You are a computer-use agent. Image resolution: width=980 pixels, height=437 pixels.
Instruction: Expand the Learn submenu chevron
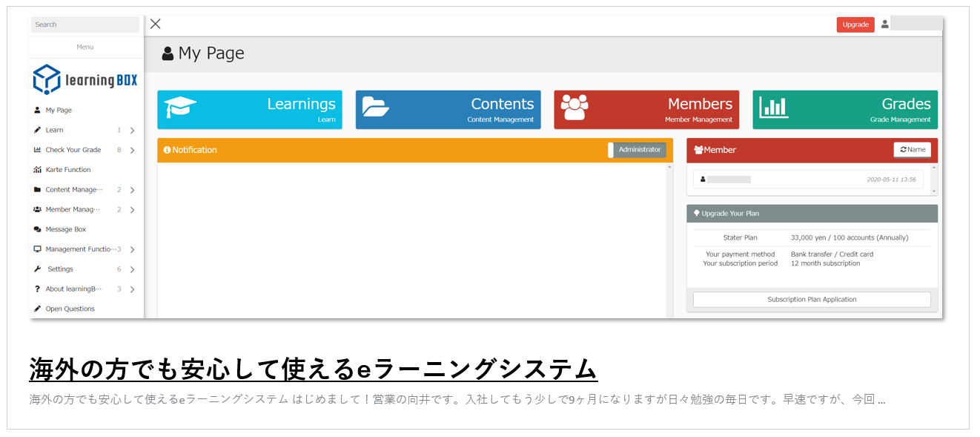tap(132, 131)
